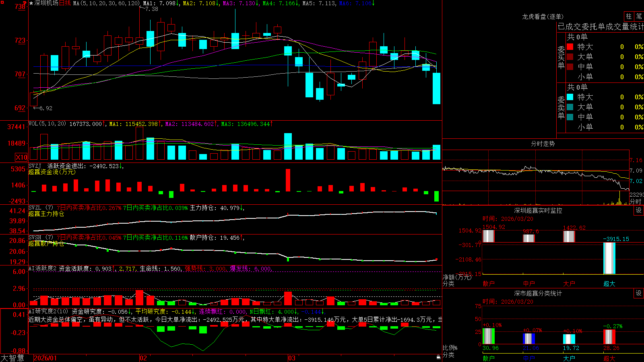Click the cyan 大户 bar showing 19.72
The height and width of the screenshot is (362, 644).
(569, 339)
